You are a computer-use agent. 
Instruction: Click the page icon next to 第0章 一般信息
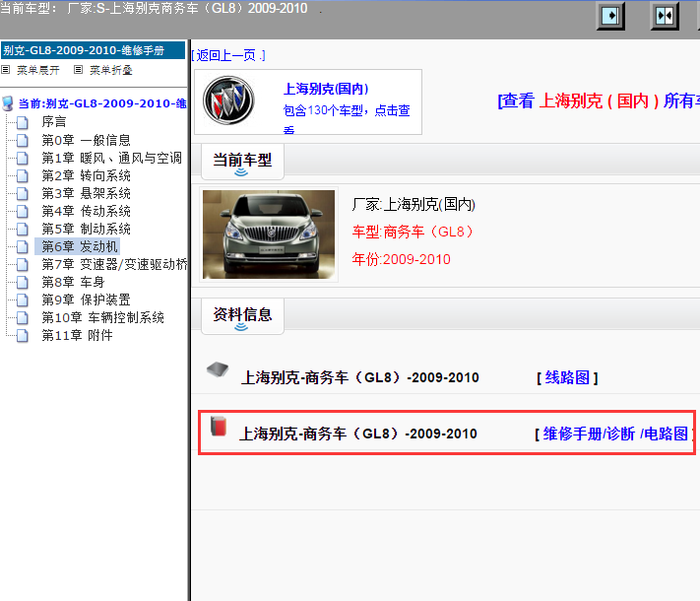click(23, 140)
